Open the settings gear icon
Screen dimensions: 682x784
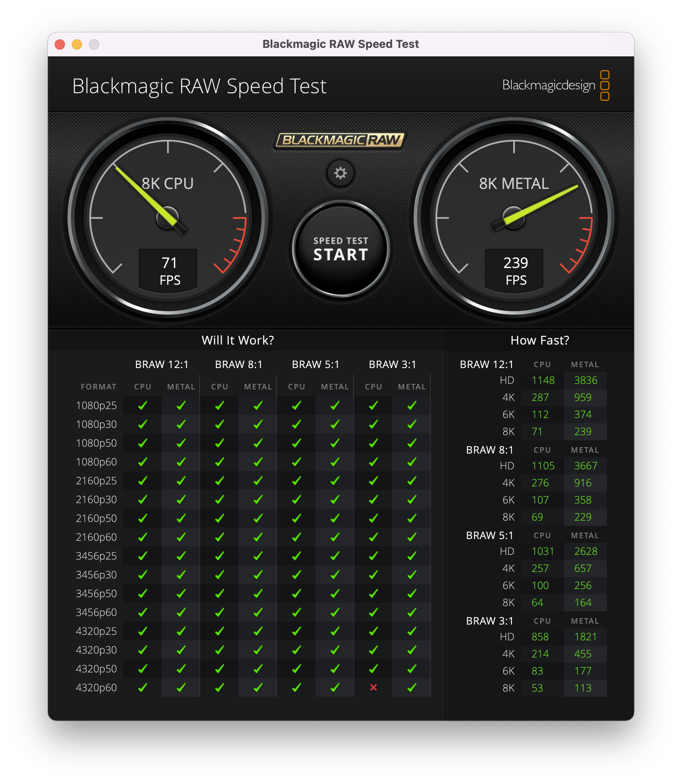[x=341, y=173]
